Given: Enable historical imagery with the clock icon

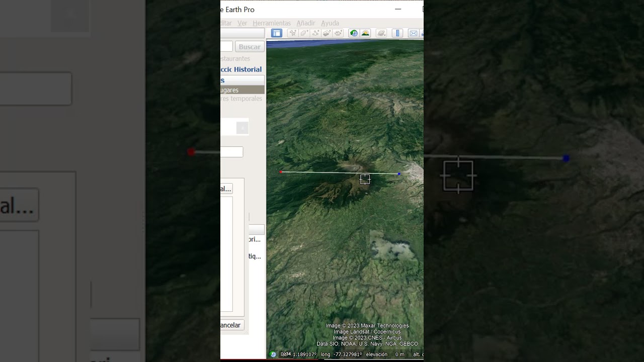Looking at the screenshot, I should pos(354,33).
